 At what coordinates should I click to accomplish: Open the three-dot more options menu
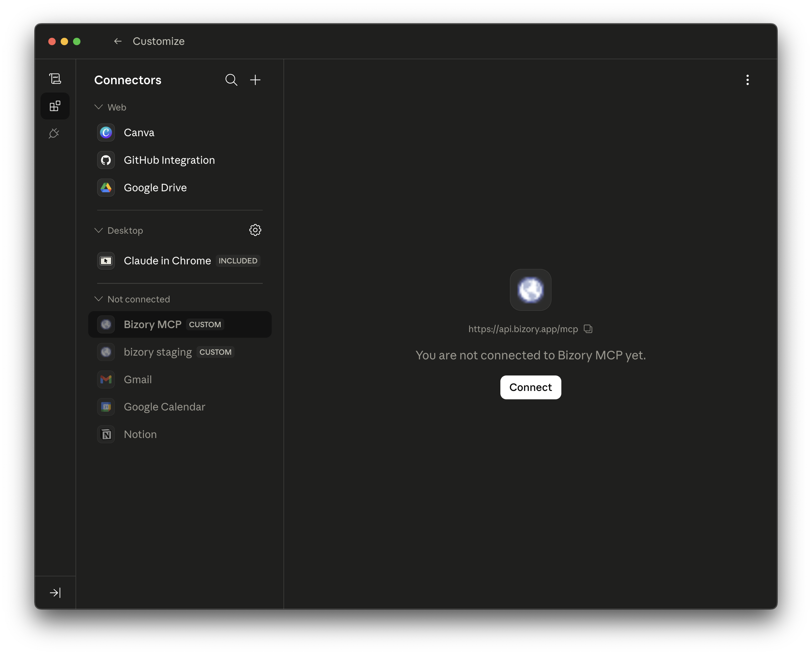pos(747,80)
